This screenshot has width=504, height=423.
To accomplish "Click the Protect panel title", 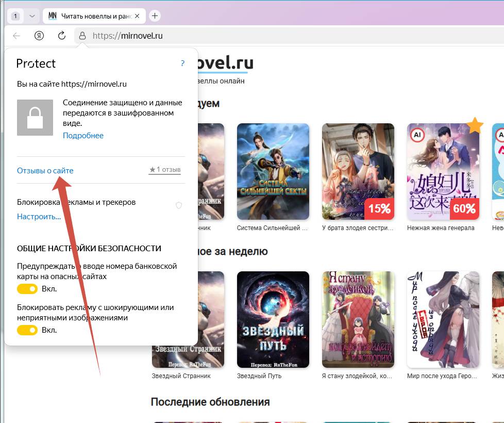I will click(36, 63).
